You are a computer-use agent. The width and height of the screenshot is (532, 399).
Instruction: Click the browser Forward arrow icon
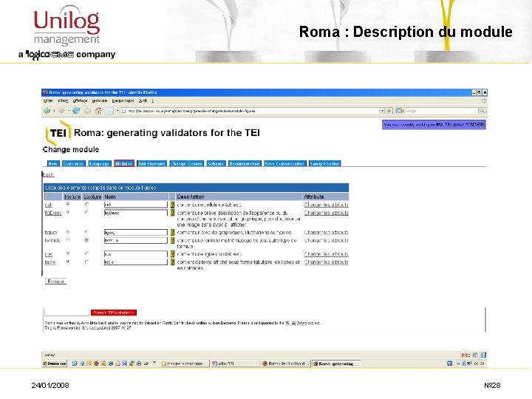click(61, 111)
